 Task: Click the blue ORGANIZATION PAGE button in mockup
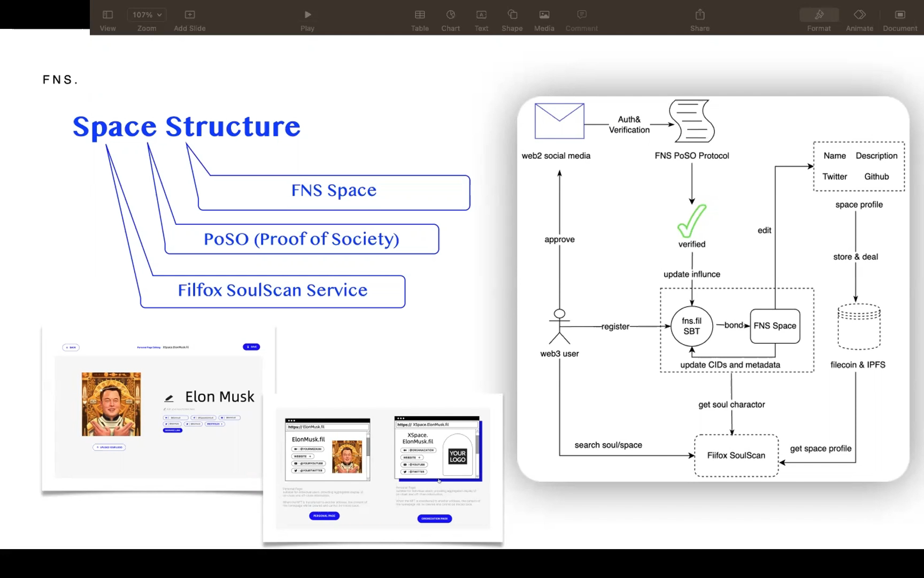tap(434, 519)
